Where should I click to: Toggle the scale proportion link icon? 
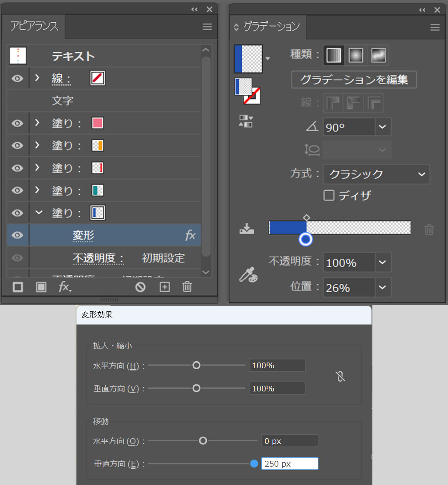point(341,376)
